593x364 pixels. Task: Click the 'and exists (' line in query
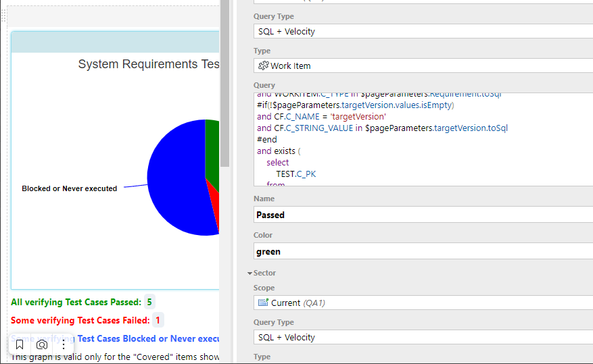tap(279, 151)
